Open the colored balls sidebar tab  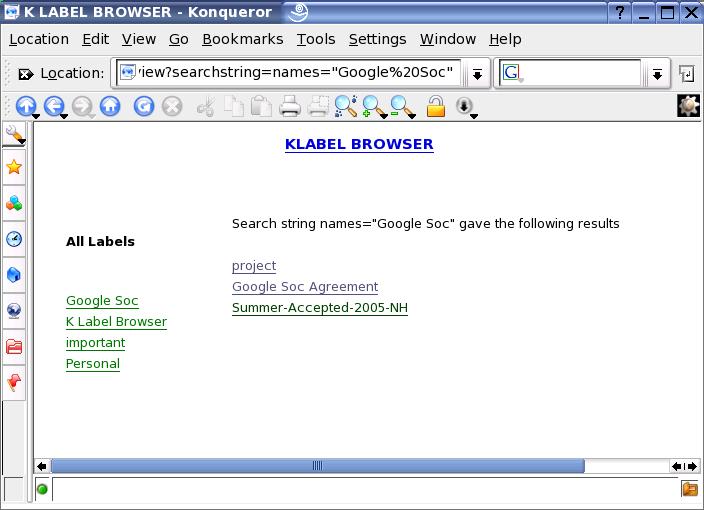[x=14, y=203]
